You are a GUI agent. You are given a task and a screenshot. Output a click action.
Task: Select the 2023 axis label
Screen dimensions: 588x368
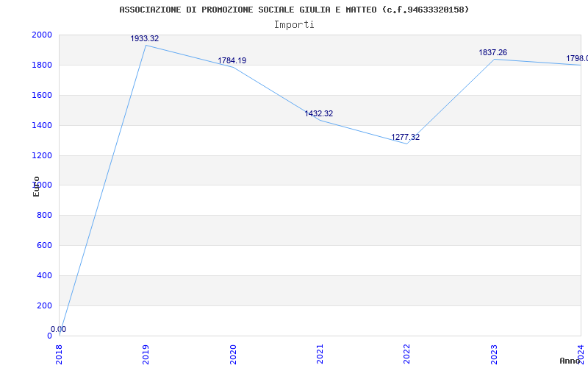pos(494,355)
